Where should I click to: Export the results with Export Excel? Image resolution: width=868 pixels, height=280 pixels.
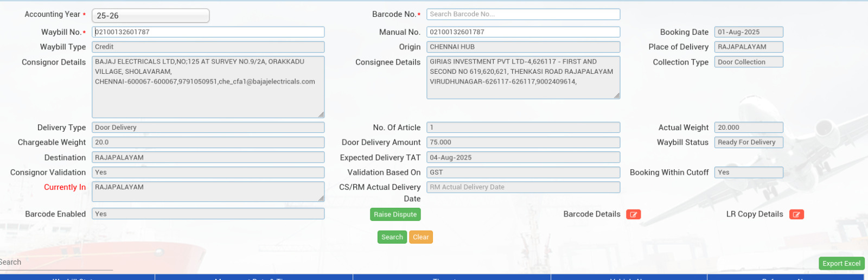pos(841,263)
